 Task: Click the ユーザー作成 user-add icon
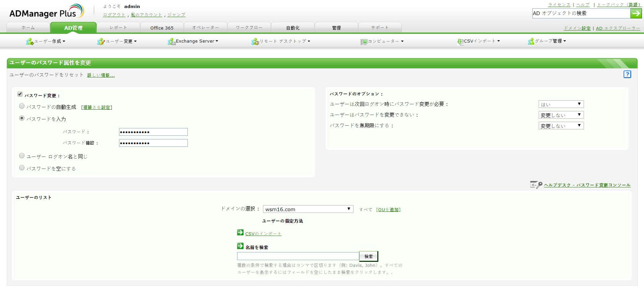click(x=30, y=42)
